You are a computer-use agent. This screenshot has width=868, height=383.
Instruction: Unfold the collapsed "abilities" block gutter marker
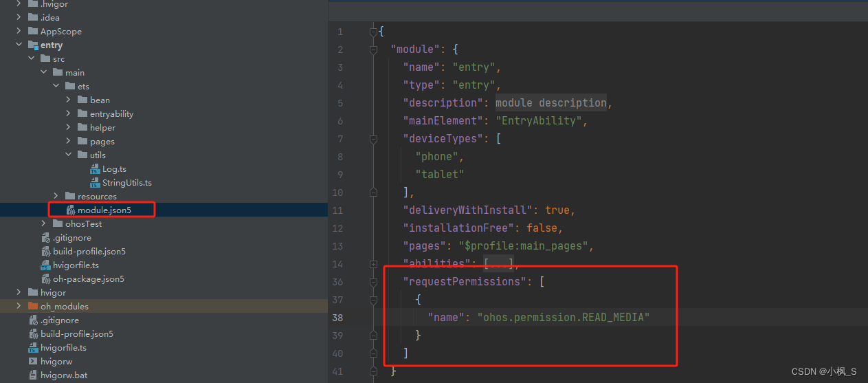(x=373, y=263)
